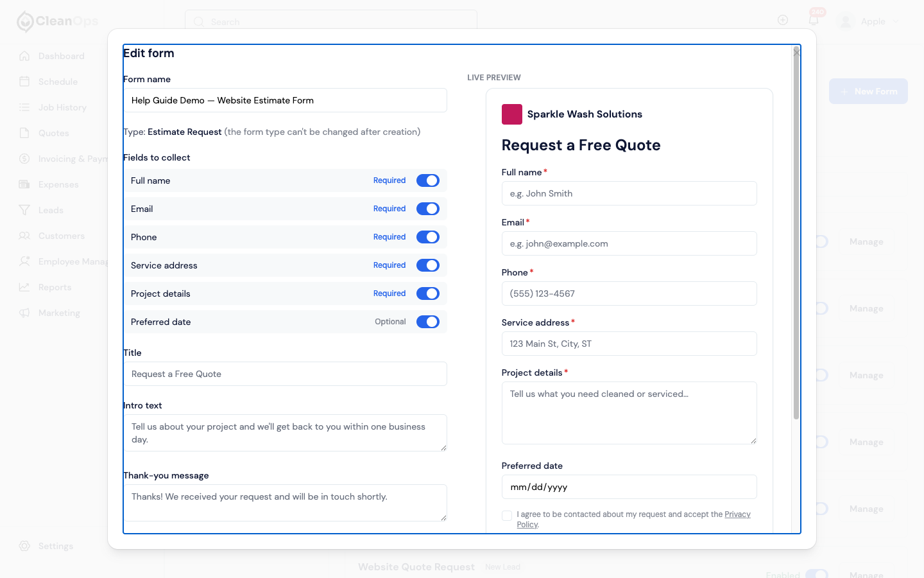Screen dimensions: 924x578
Task: Click the Marketing megaphone icon
Action: click(x=24, y=313)
